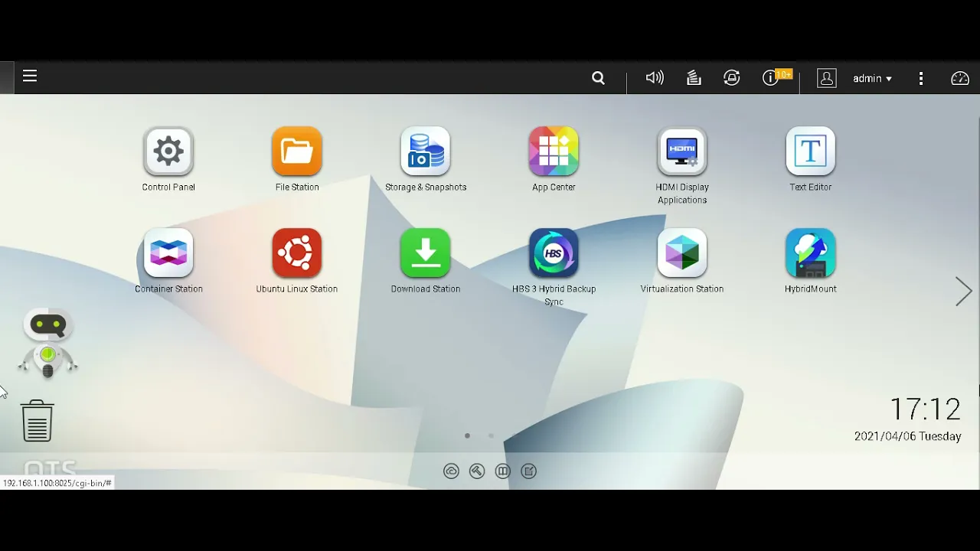This screenshot has width=980, height=551.
Task: Select the first desktop page dot
Action: 467,435
